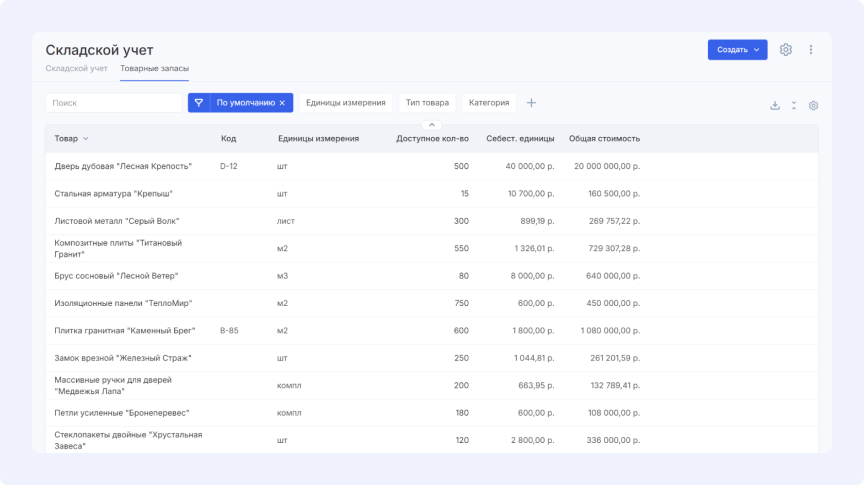Expand the Товар column sort chevron
The height and width of the screenshot is (485, 864).
pyautogui.click(x=86, y=139)
